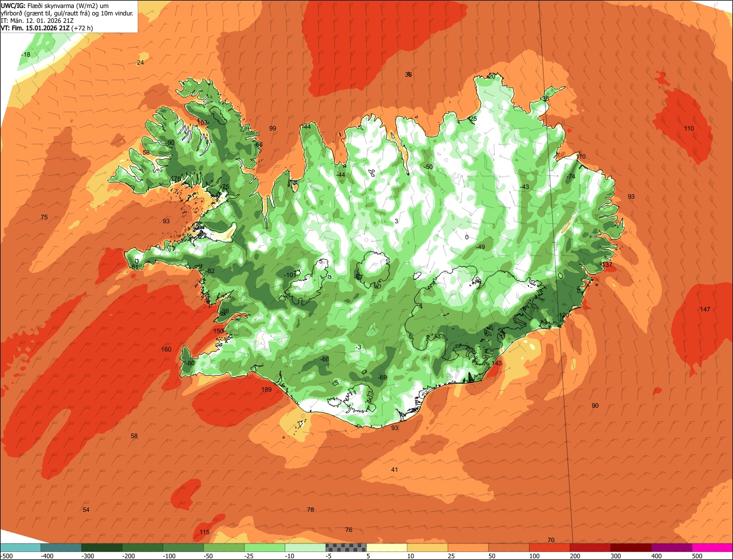The height and width of the screenshot is (560, 733).
Task: Click the '-43' value on the map
Action: pos(524,187)
